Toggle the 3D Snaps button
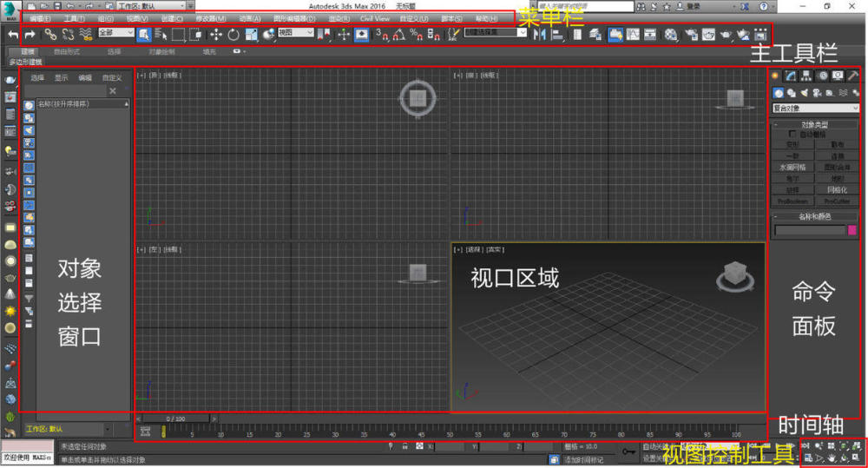868x468 pixels. tap(381, 35)
